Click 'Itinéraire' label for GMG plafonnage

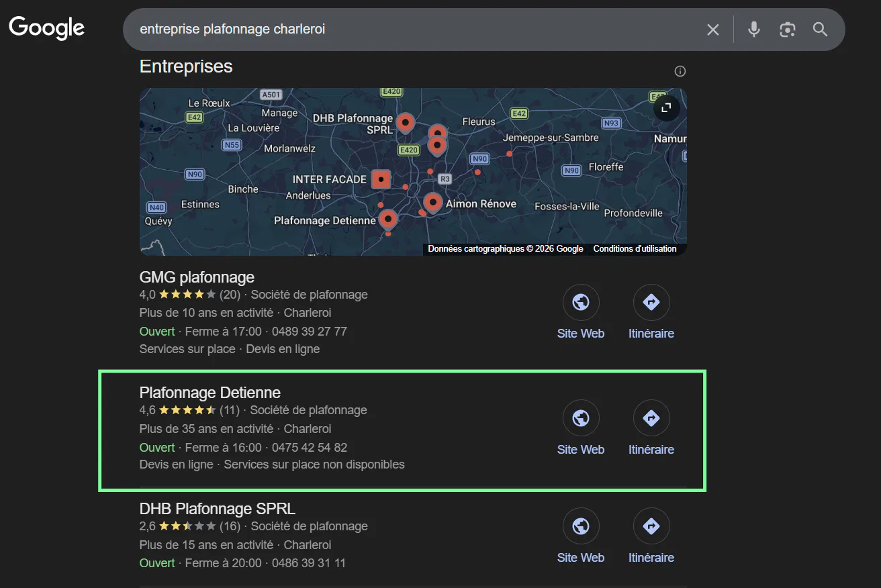(x=651, y=334)
